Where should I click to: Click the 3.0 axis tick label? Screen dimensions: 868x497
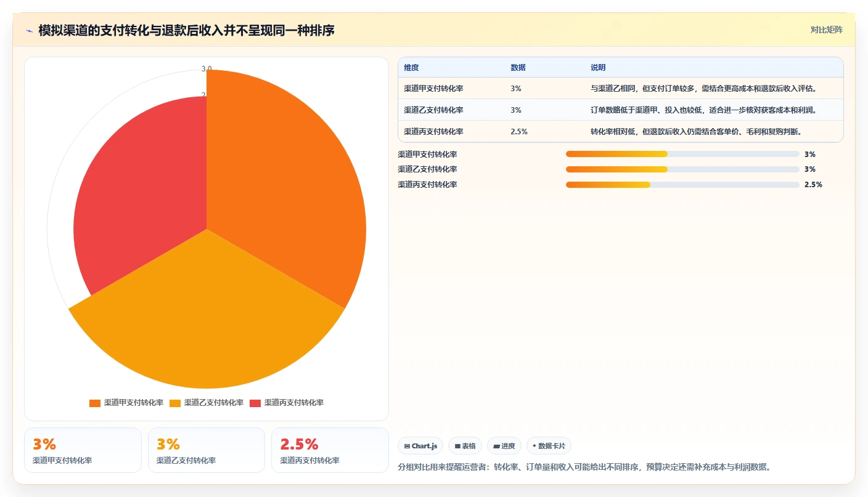tap(207, 69)
